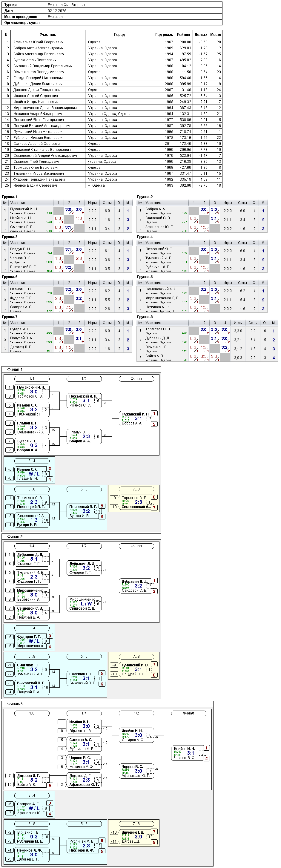This screenshot has height=868, width=281.
Task: Select participant Дубравин Денис Дмитриевич
Action: tap(38, 84)
